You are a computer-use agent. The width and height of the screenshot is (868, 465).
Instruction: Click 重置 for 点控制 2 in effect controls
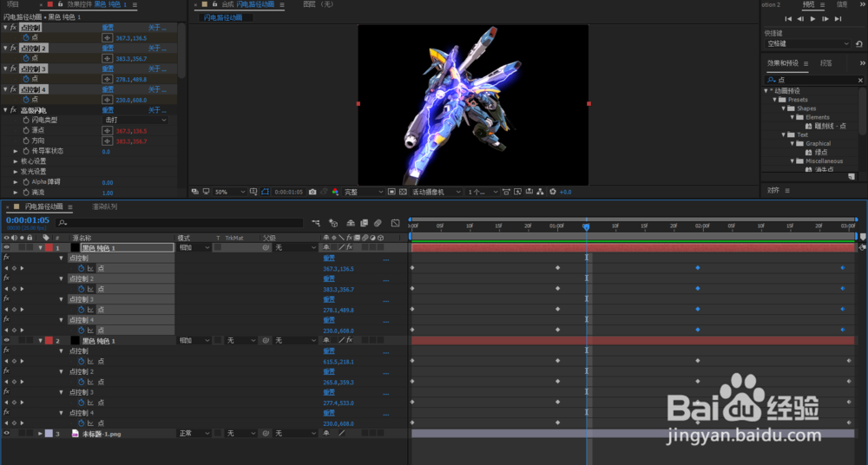click(x=108, y=49)
